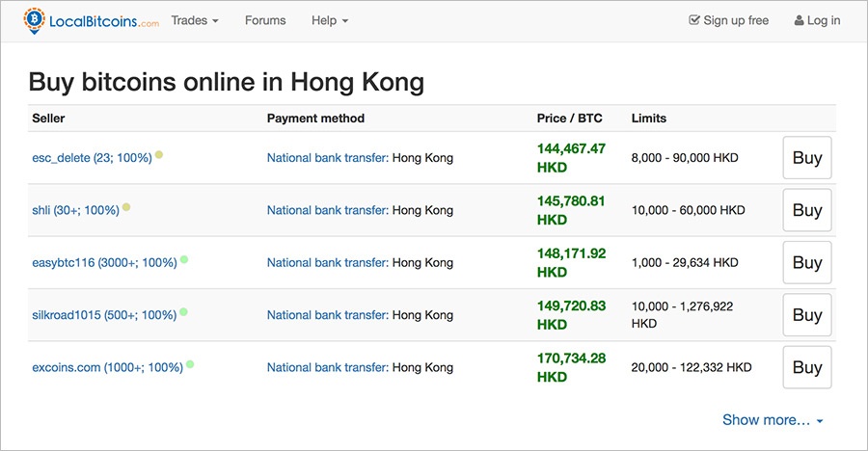Open National bank transfer link in shli row
Screen dimensions: 868x451
(x=328, y=210)
